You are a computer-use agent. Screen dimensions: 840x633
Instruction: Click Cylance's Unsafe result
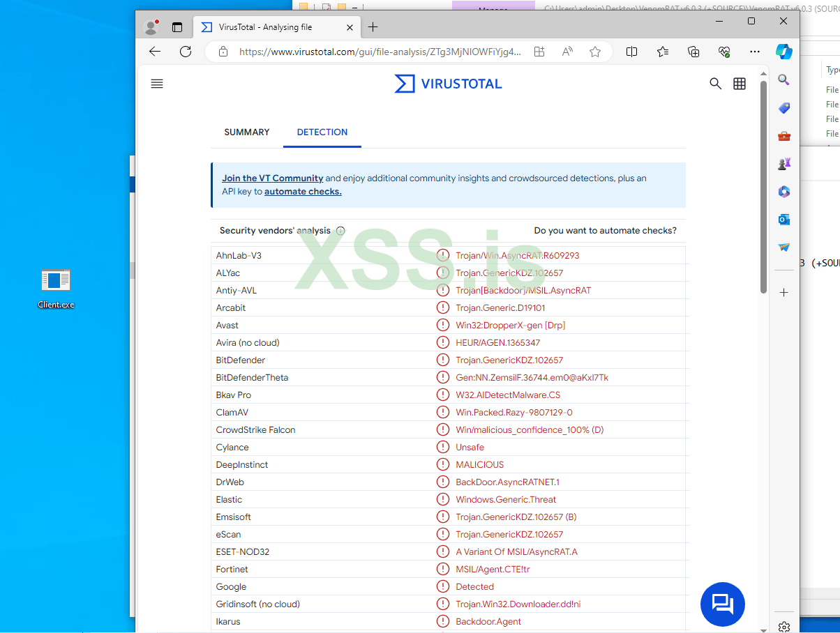click(x=470, y=448)
